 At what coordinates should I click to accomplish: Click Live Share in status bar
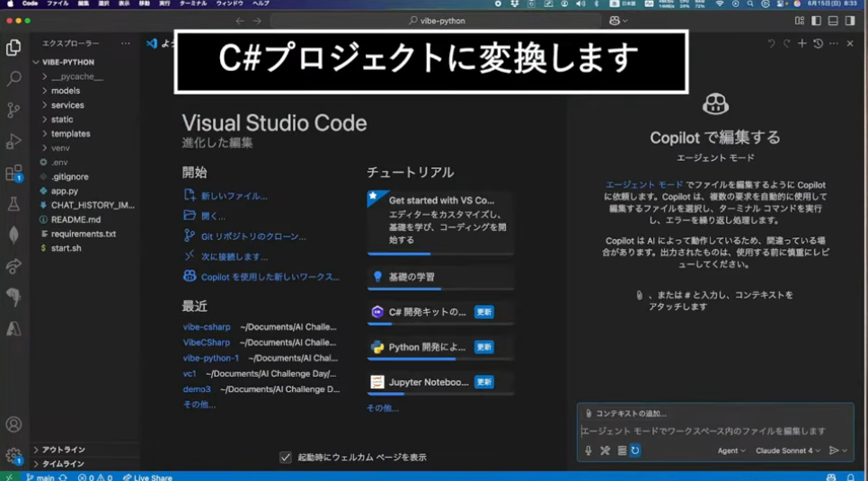(147, 477)
